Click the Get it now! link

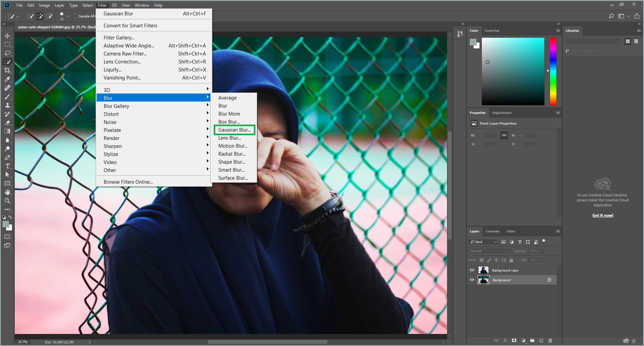click(x=603, y=215)
